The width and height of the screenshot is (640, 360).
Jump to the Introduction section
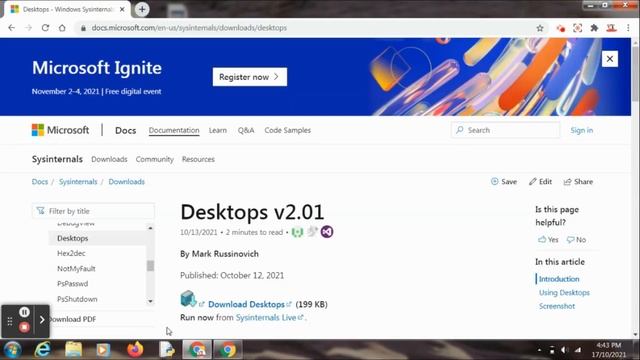tap(559, 279)
